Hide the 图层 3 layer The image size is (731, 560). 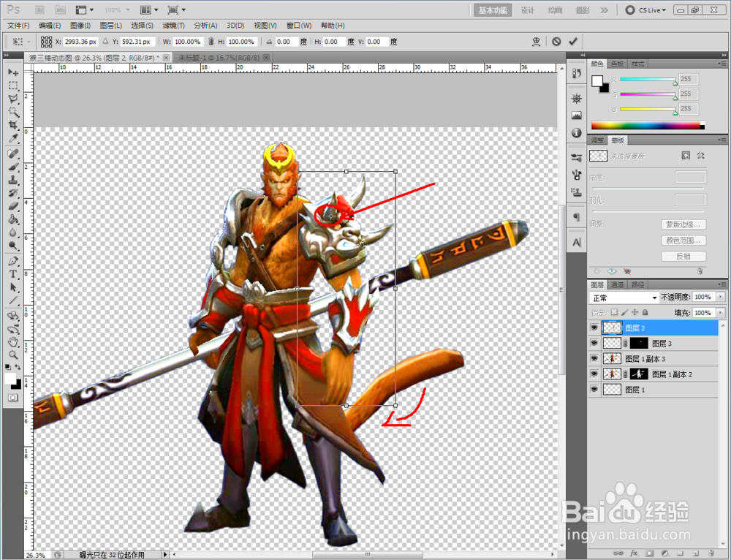(x=594, y=343)
